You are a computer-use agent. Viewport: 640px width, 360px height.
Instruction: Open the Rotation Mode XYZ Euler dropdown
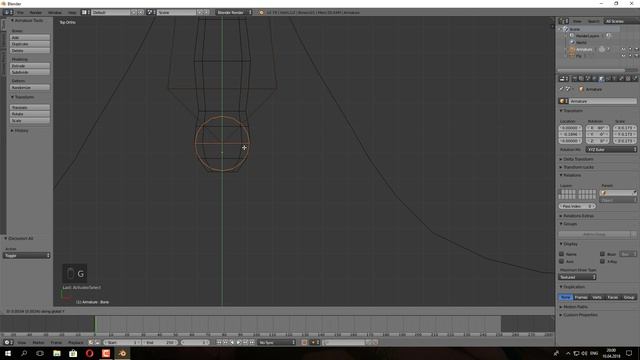coord(611,150)
